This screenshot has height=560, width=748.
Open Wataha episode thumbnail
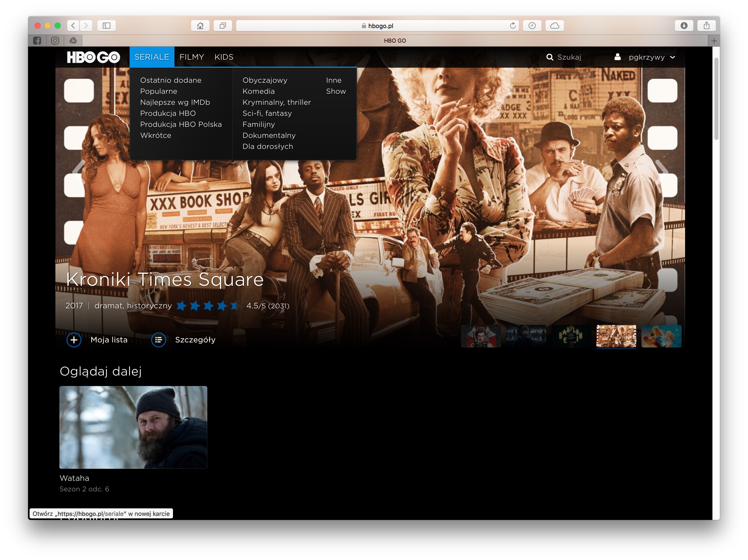[133, 427]
